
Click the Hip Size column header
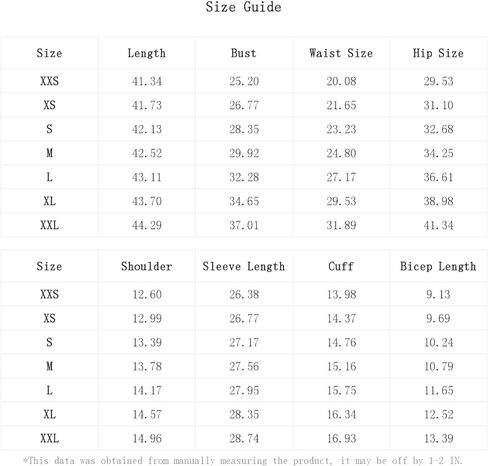(438, 53)
